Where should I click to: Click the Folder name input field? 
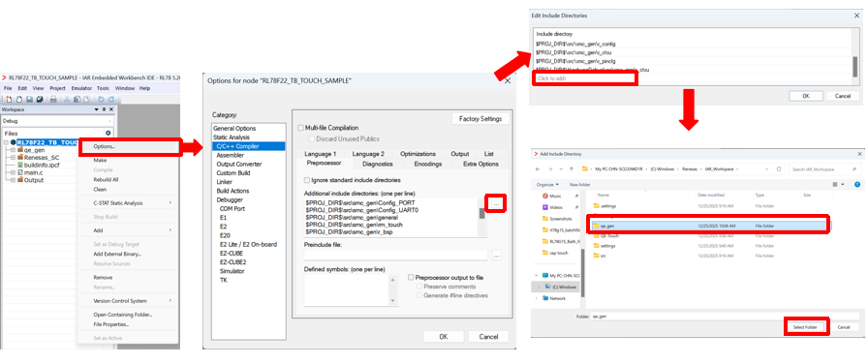726,317
